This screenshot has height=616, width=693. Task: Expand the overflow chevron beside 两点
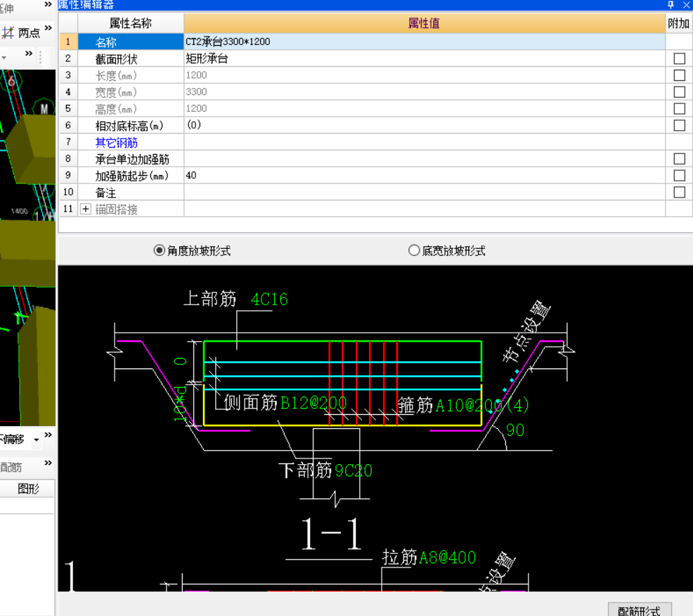pos(48,28)
